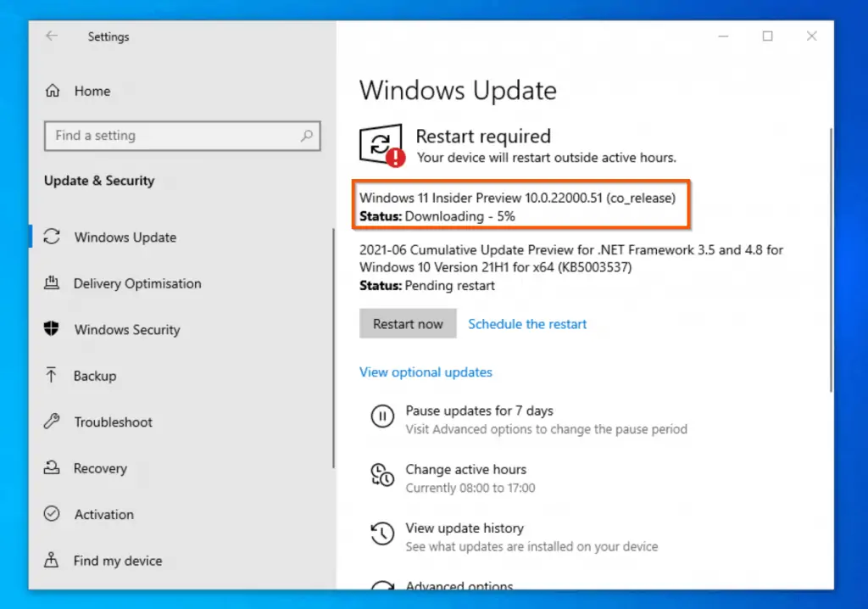Click the Windows Update sync icon in sidebar
Screen dimensions: 868x609
[x=52, y=237]
